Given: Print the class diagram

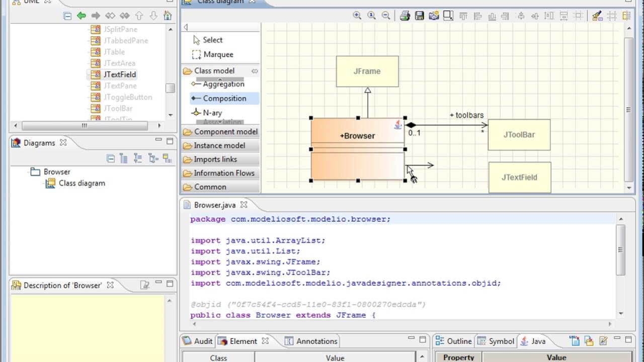Looking at the screenshot, I should [x=405, y=16].
